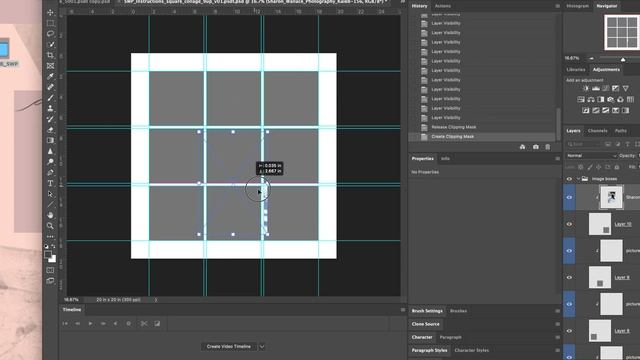Add a Brightness/Contrast adjustment
Viewport: 640px width, 360px height.
586,88
